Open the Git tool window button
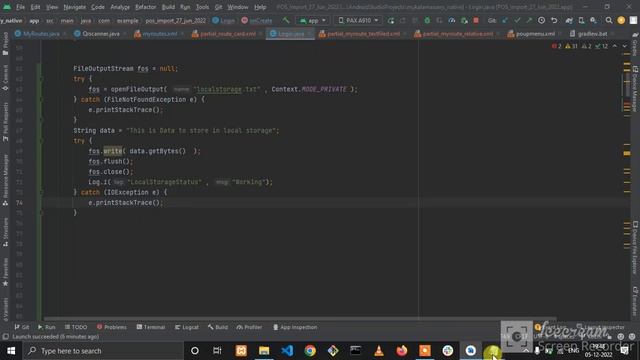The width and height of the screenshot is (640, 360). tap(22, 327)
